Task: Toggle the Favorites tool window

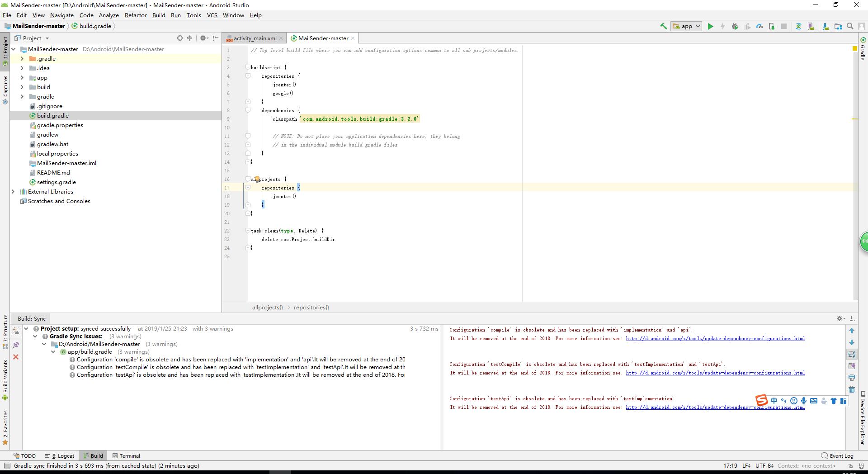Action: [5, 427]
